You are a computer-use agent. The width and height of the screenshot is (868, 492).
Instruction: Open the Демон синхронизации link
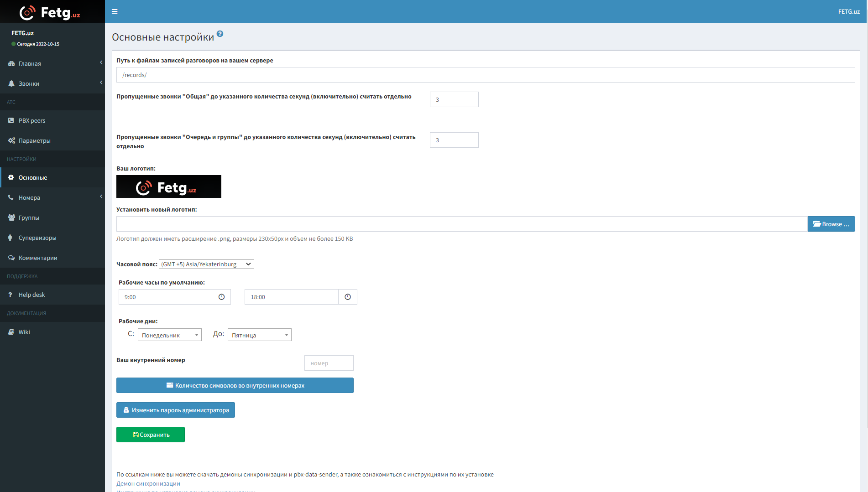148,483
